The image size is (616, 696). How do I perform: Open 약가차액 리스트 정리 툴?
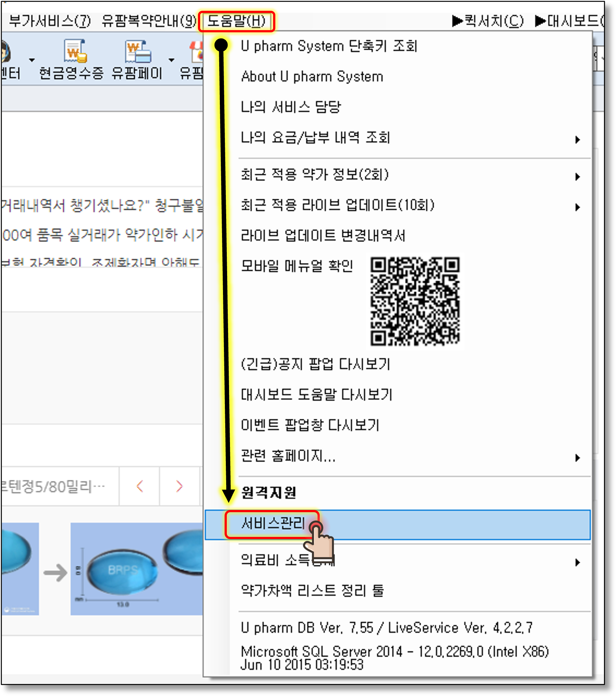tap(312, 591)
